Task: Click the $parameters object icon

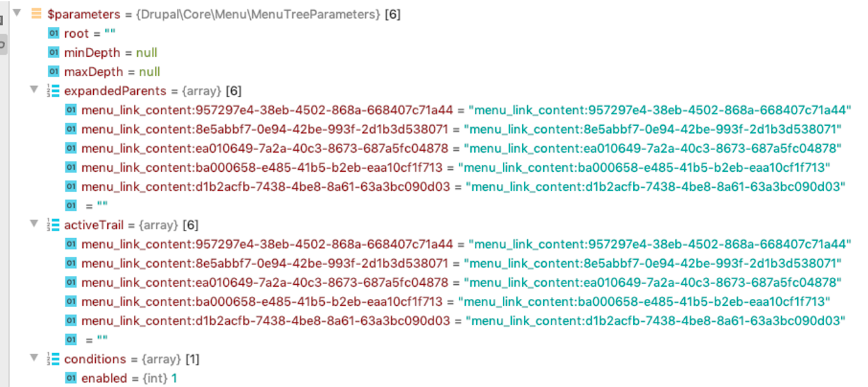Action: (36, 14)
